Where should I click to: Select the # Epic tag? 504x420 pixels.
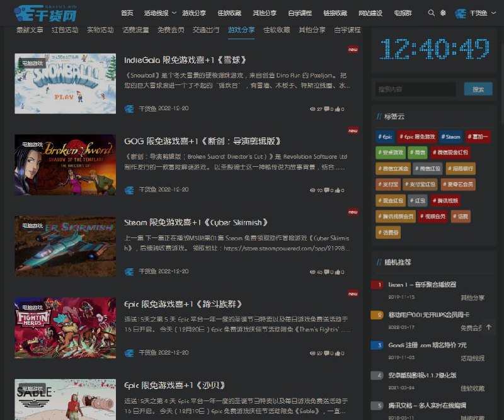385,137
